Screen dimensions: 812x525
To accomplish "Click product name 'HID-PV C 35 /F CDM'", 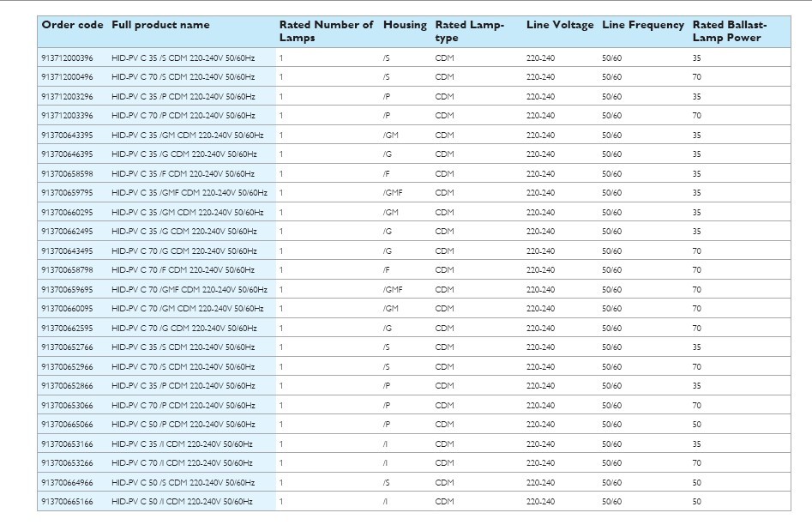I will [183, 174].
